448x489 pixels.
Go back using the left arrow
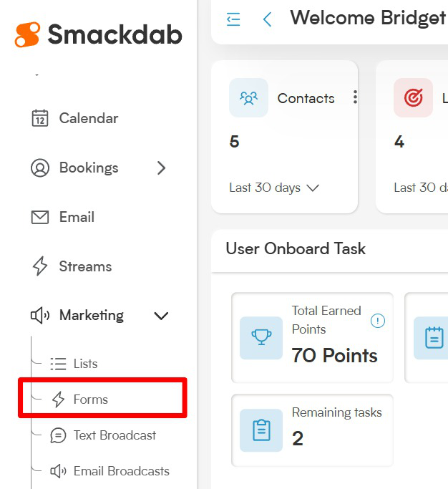267,19
